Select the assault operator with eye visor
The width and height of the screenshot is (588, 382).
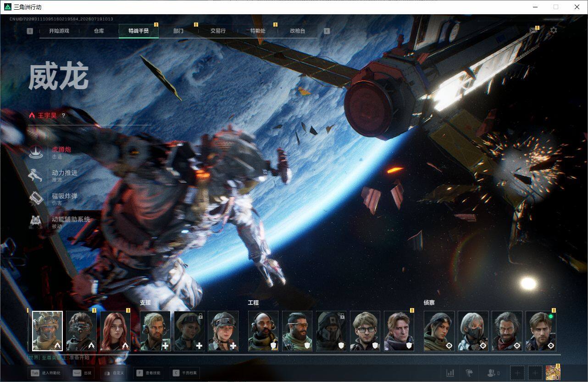pyautogui.click(x=81, y=331)
